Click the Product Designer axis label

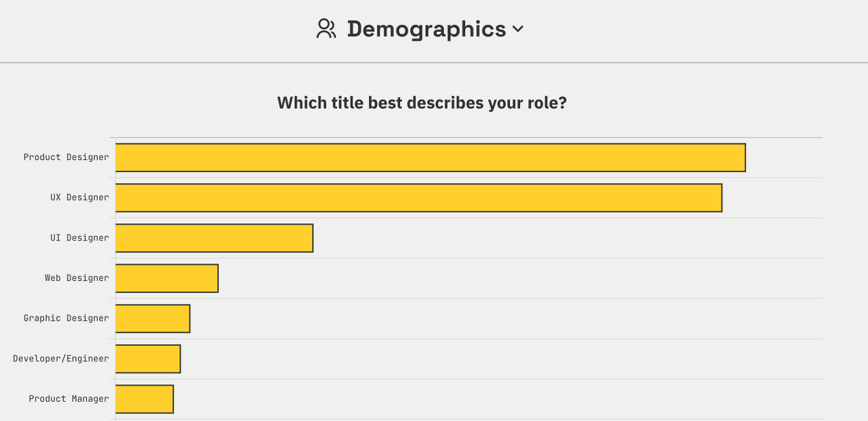tap(66, 157)
